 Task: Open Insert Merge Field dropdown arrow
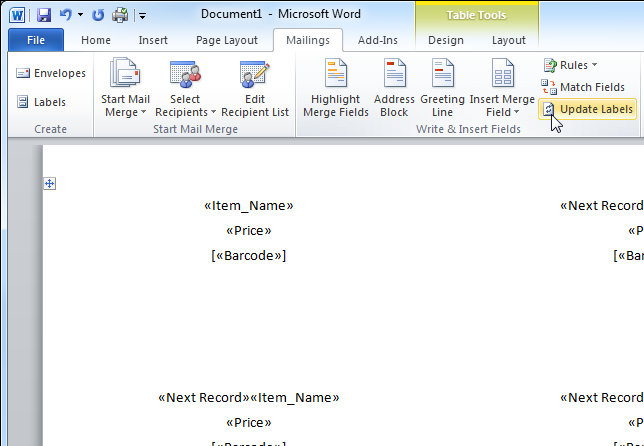pyautogui.click(x=516, y=112)
